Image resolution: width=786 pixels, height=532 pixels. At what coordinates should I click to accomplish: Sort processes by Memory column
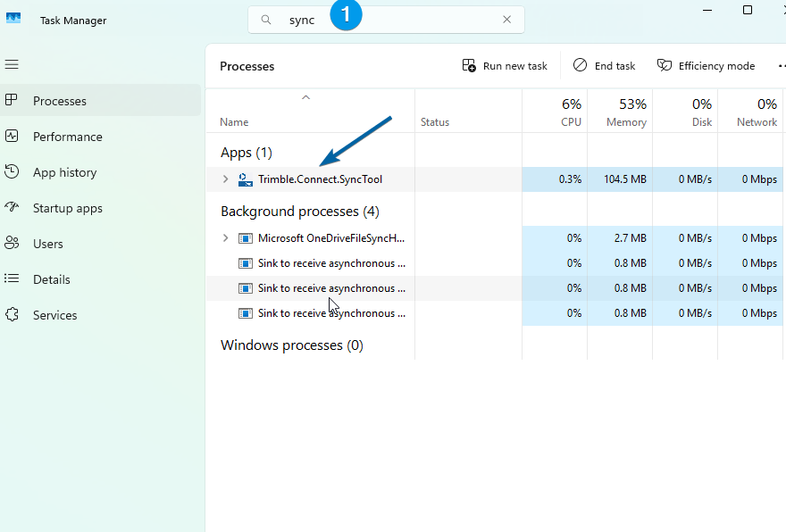click(x=626, y=112)
